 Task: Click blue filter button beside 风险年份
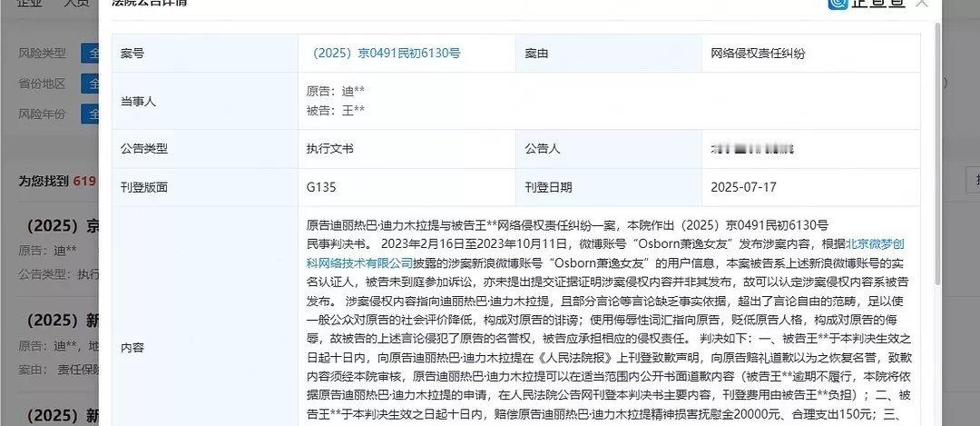90,114
